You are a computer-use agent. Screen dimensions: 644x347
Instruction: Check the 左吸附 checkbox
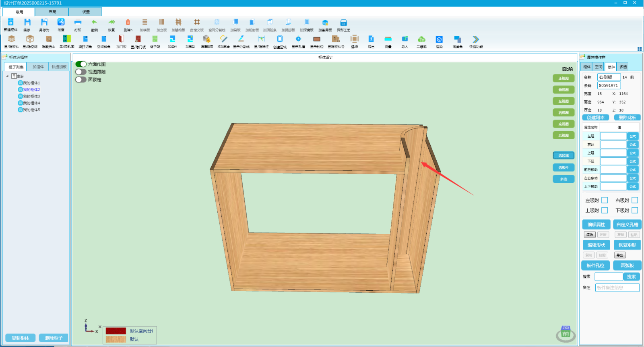[605, 200]
